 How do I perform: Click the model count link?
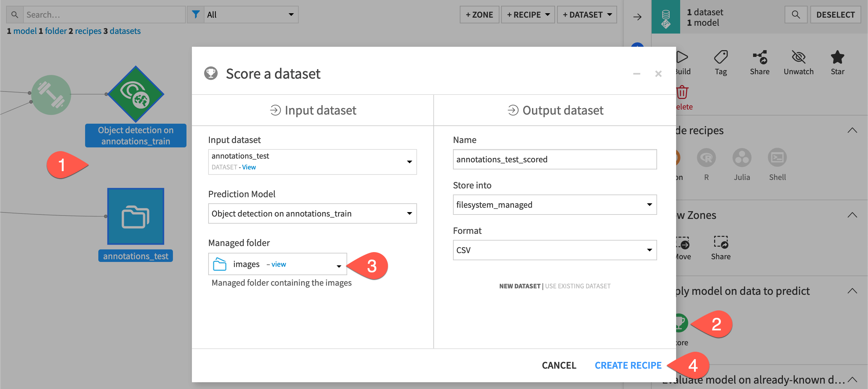pos(25,31)
